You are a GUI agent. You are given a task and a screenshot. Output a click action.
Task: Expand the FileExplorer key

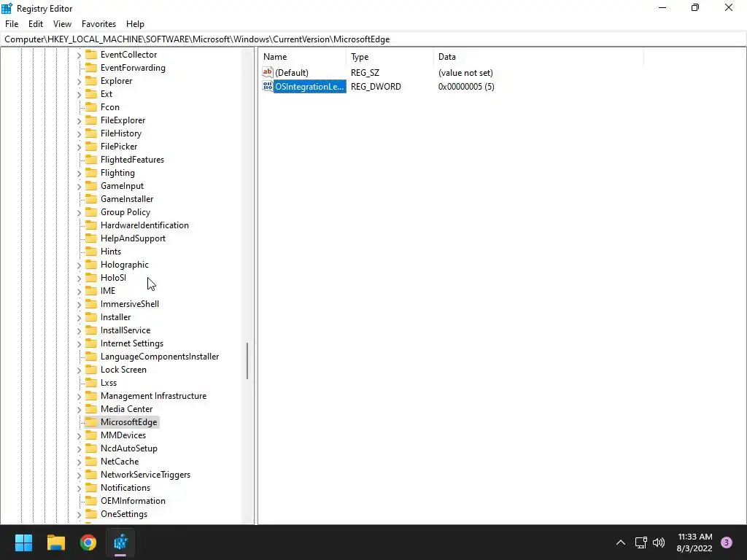tap(79, 121)
